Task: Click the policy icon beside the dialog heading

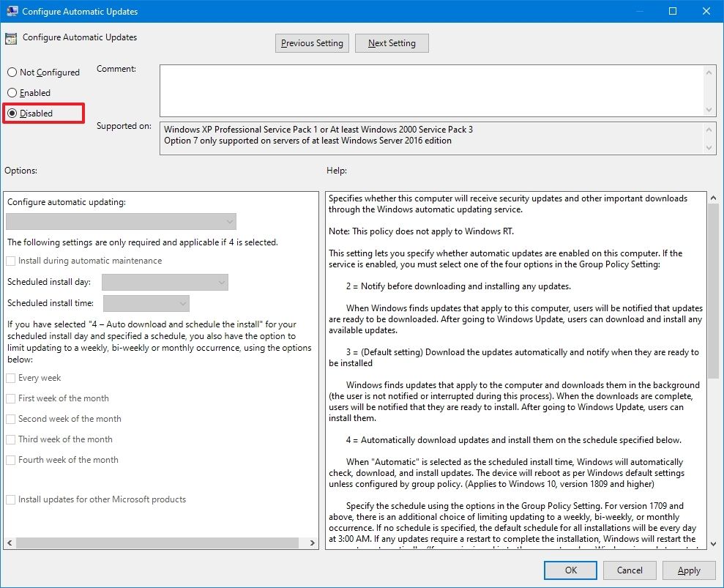Action: point(10,37)
